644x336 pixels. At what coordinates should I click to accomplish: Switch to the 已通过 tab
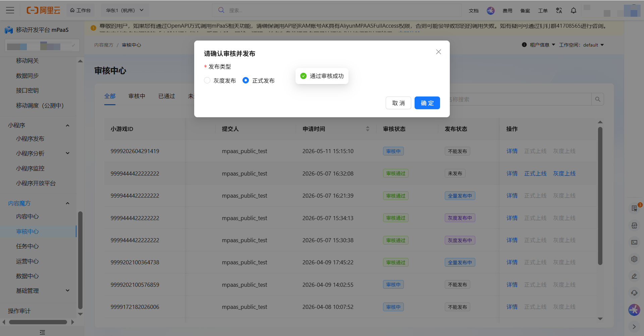tap(167, 96)
